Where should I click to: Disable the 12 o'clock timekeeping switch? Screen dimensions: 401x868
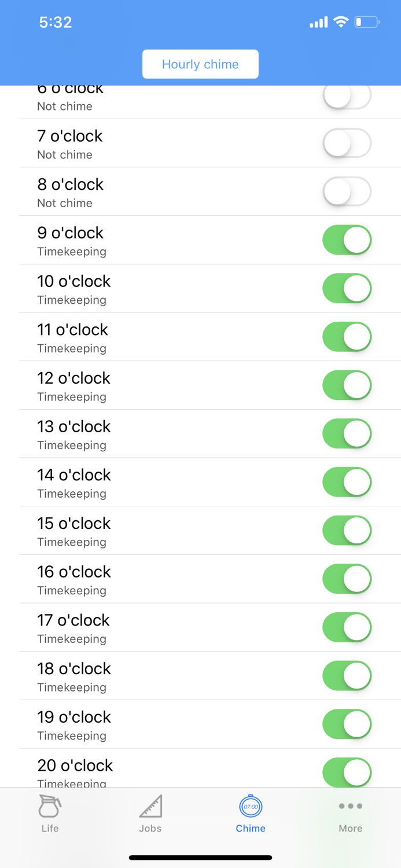tap(346, 385)
